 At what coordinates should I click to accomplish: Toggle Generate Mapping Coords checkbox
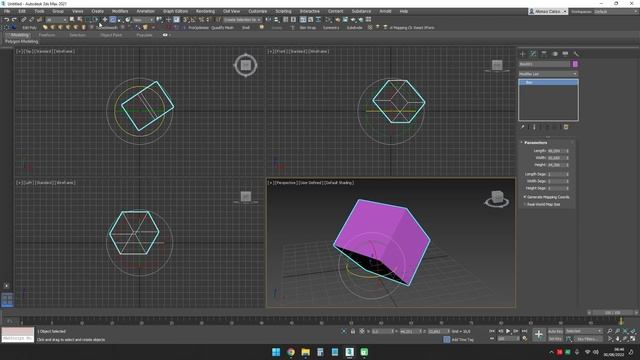point(525,197)
